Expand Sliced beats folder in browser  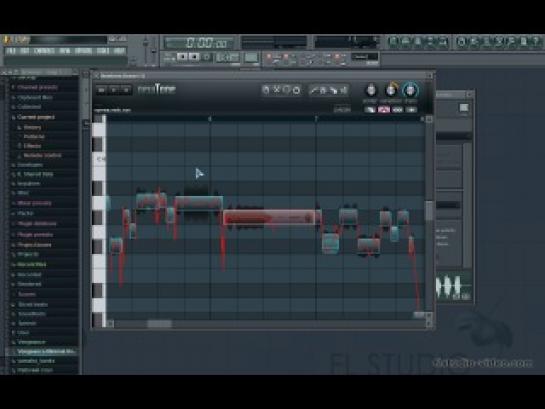pos(33,304)
